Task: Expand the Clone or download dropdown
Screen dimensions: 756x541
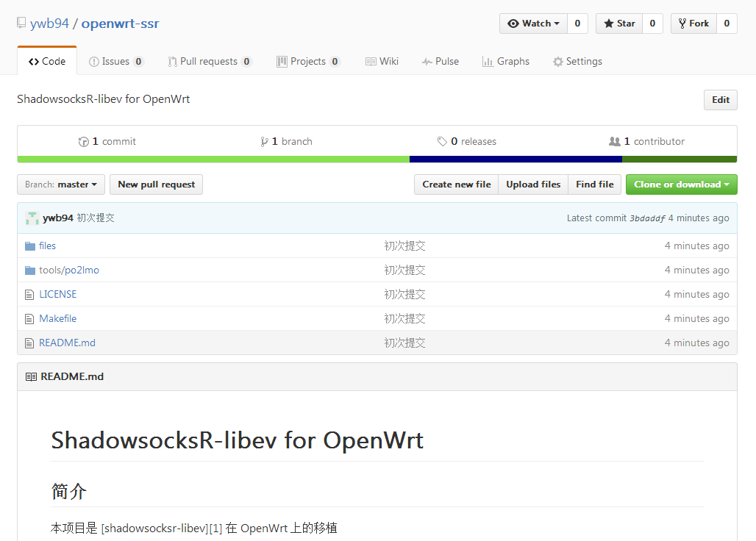Action: point(681,184)
